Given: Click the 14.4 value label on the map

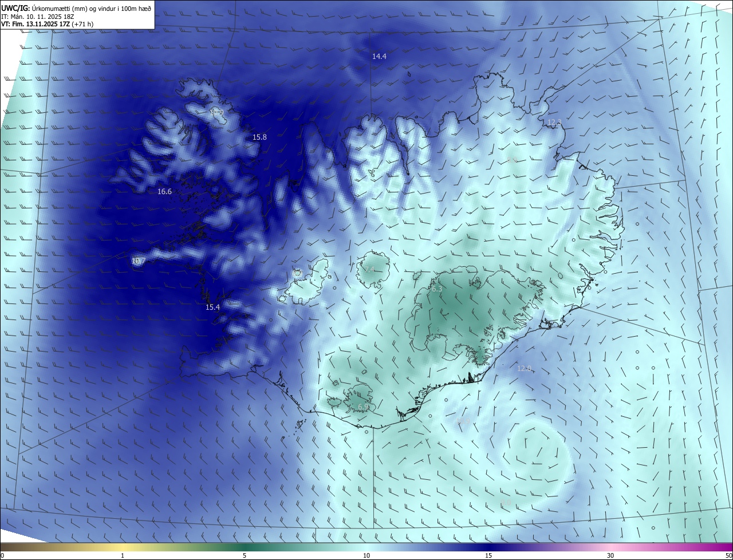Looking at the screenshot, I should [379, 56].
